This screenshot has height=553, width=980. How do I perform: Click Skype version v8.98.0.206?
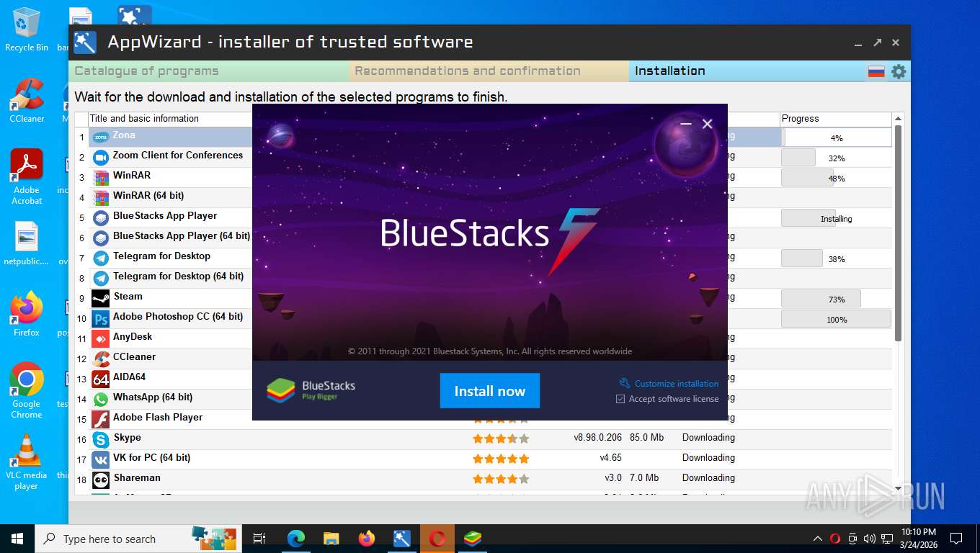click(597, 437)
